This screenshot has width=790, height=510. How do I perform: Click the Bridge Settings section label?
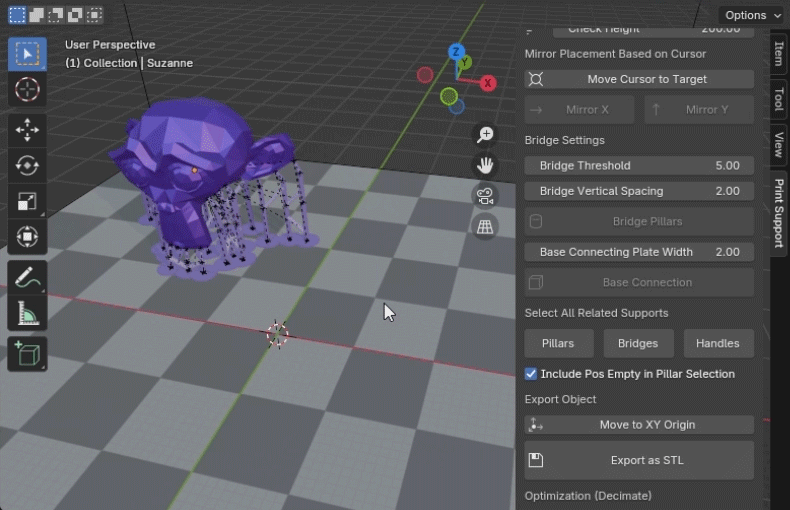point(564,140)
